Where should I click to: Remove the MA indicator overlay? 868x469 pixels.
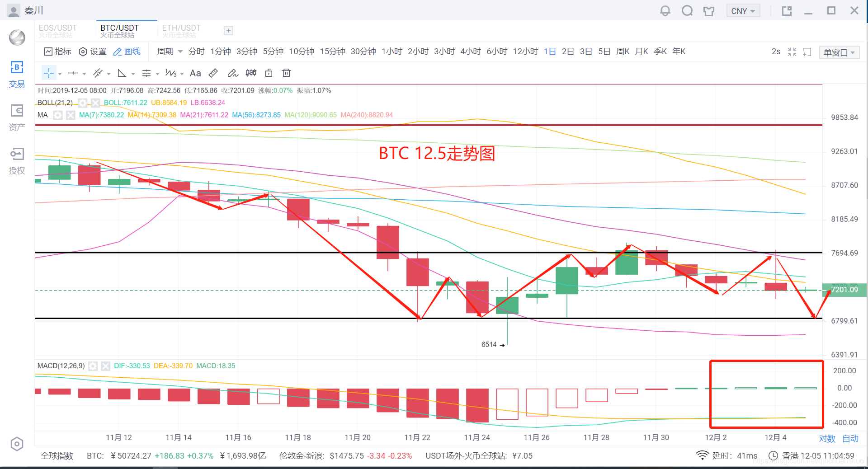(71, 115)
